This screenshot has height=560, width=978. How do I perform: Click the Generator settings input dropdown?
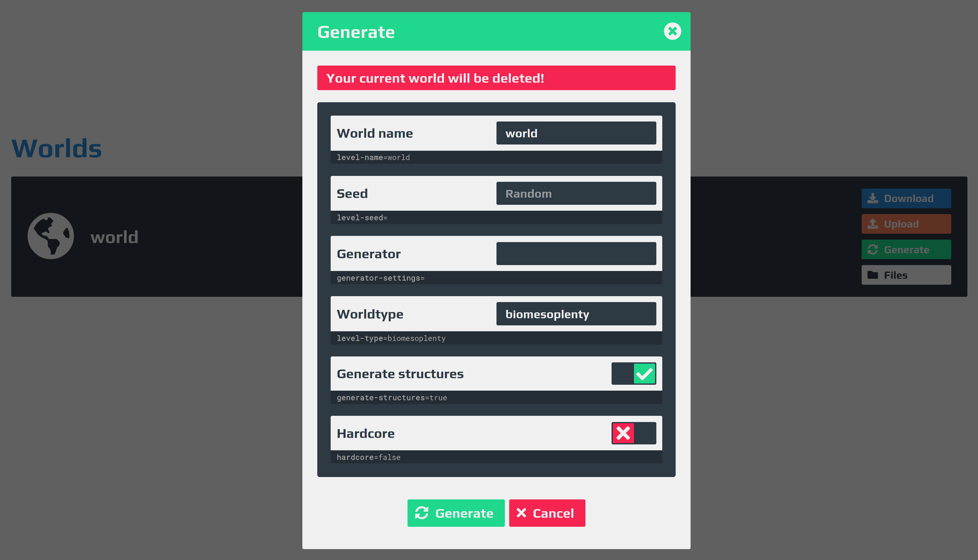pyautogui.click(x=576, y=254)
